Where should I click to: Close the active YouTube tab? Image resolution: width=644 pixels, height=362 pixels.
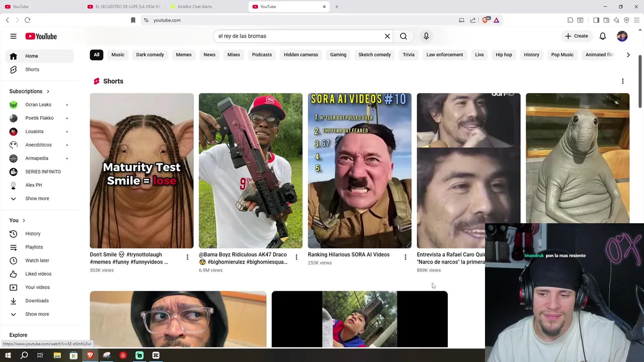324,7
